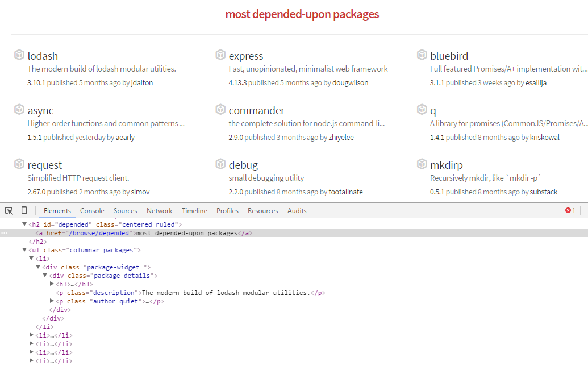This screenshot has width=588, height=366.
Task: Expand the p author quiet node
Action: coord(51,301)
